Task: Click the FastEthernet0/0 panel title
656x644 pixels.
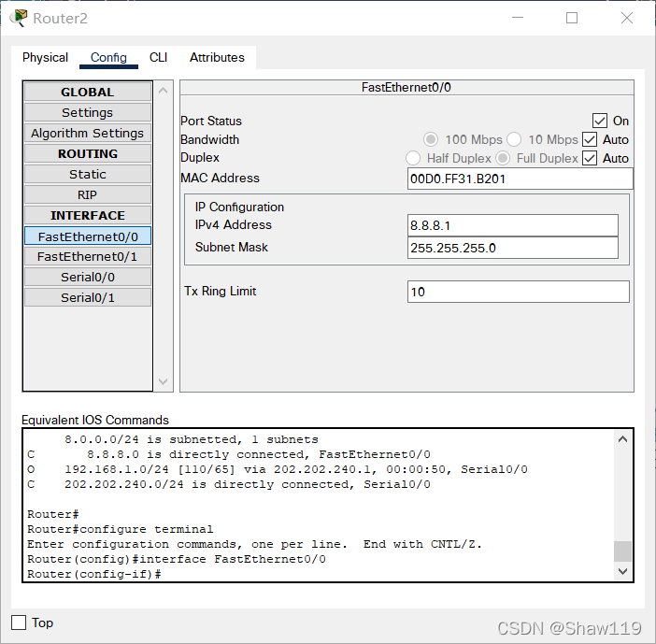Action: coord(406,88)
